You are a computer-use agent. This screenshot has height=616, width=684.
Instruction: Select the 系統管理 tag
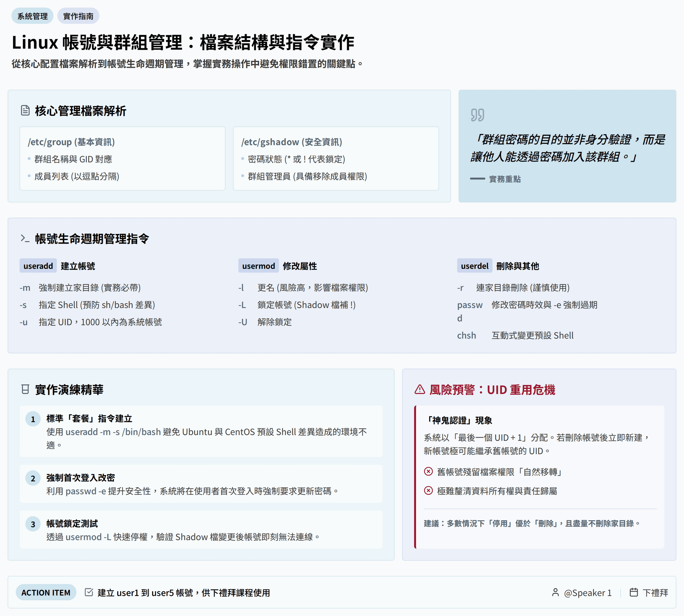tap(32, 16)
